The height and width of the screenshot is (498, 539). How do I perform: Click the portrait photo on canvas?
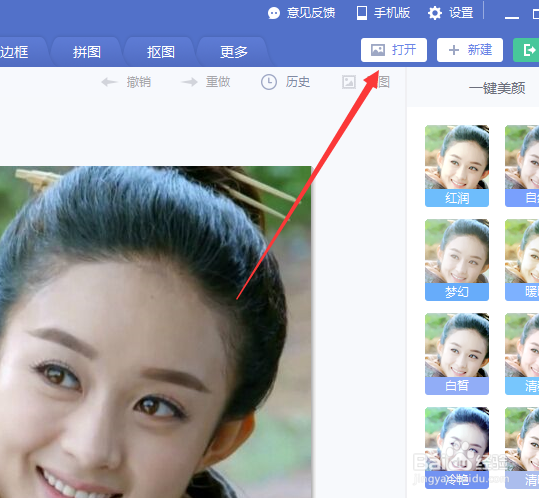click(x=155, y=332)
